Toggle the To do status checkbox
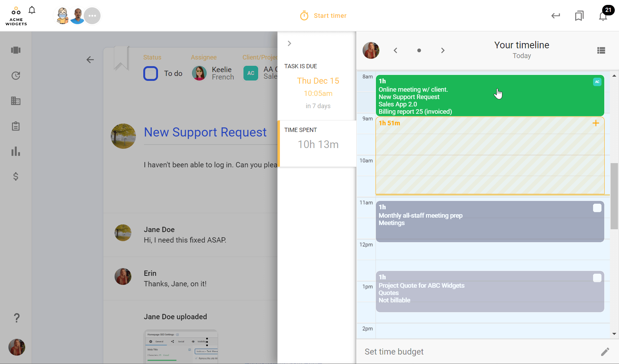 coord(151,73)
